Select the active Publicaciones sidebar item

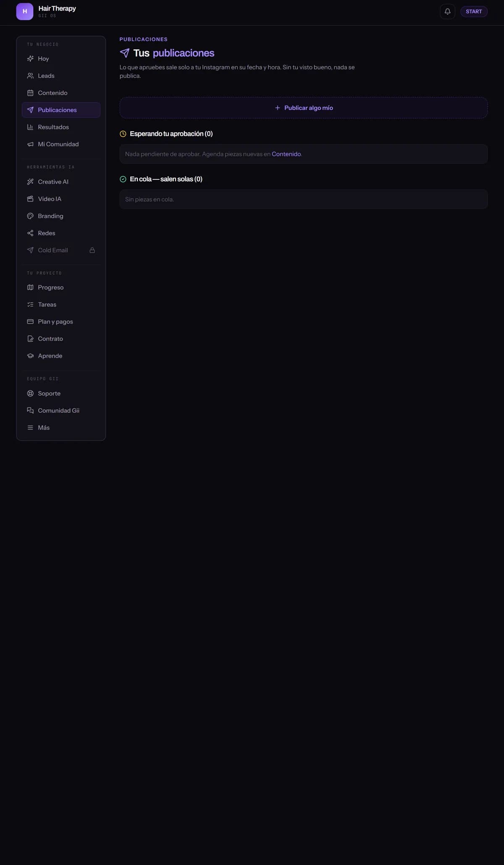[61, 110]
